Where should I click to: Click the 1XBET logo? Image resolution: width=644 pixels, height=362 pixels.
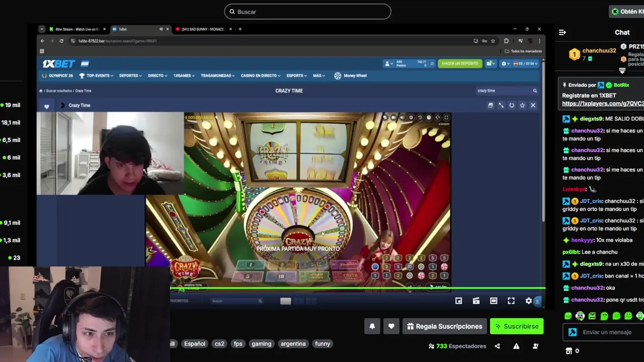click(x=59, y=64)
